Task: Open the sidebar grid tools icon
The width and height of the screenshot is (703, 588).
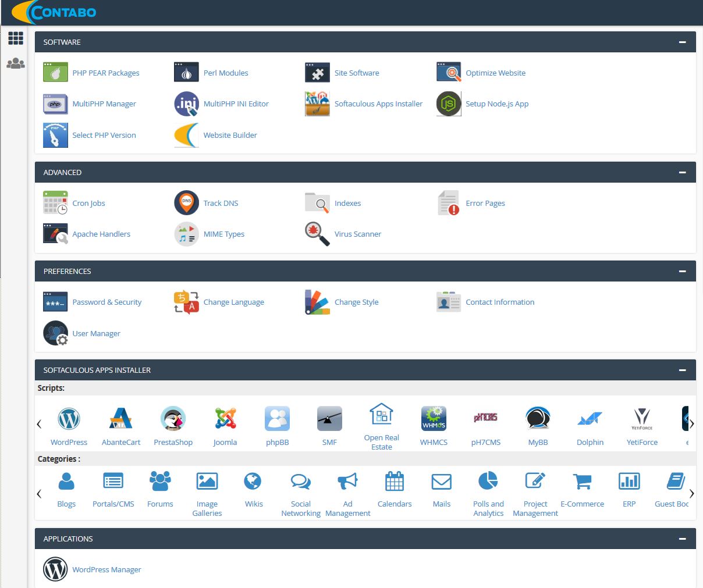Action: click(16, 38)
